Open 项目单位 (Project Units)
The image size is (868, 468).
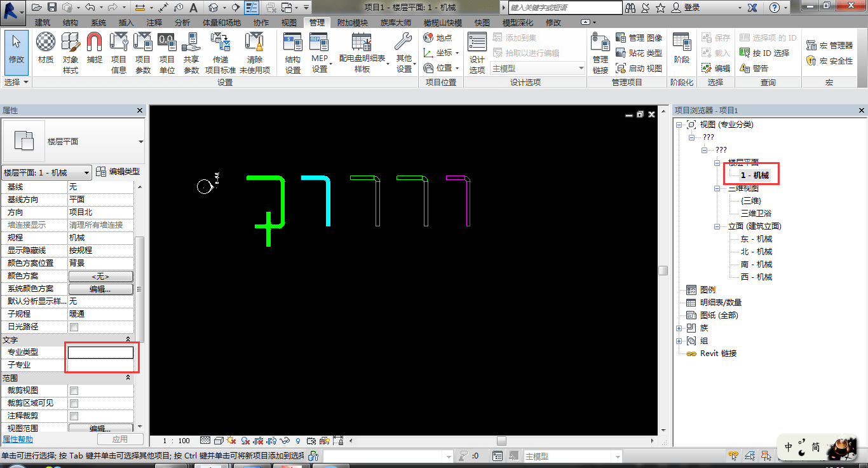click(167, 53)
